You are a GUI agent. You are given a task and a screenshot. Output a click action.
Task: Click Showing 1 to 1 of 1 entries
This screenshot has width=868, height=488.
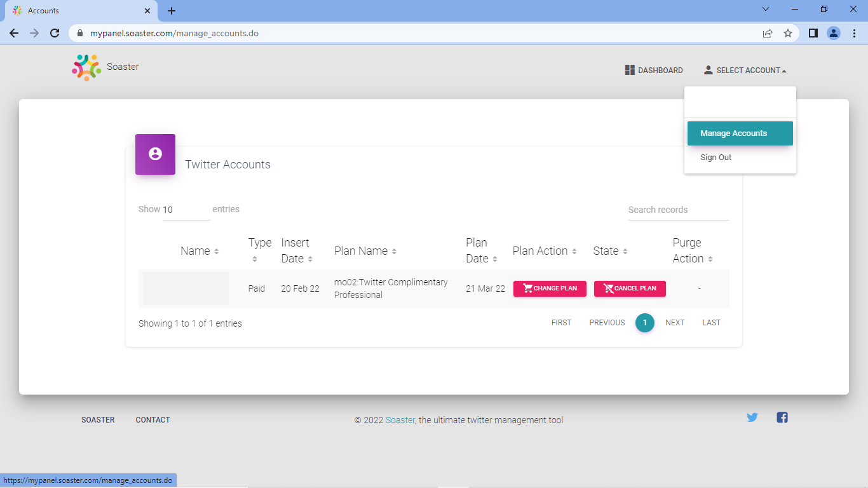[190, 323]
